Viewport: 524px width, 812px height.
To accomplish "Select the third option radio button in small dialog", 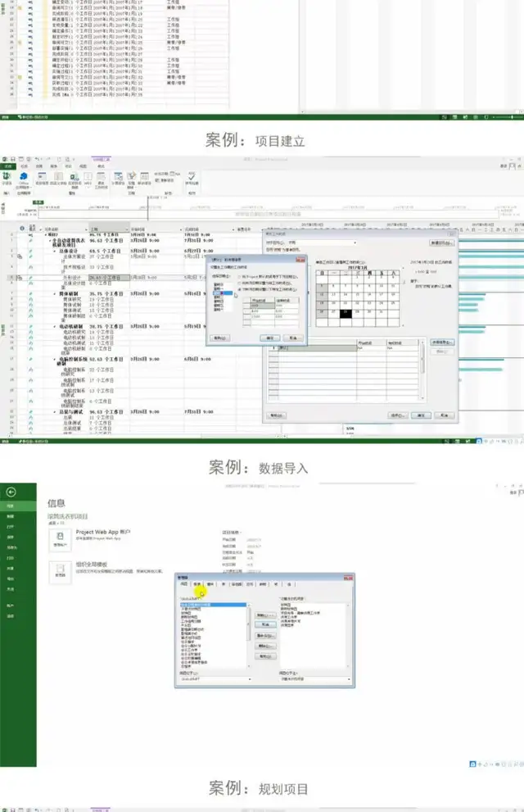I will tap(240, 289).
